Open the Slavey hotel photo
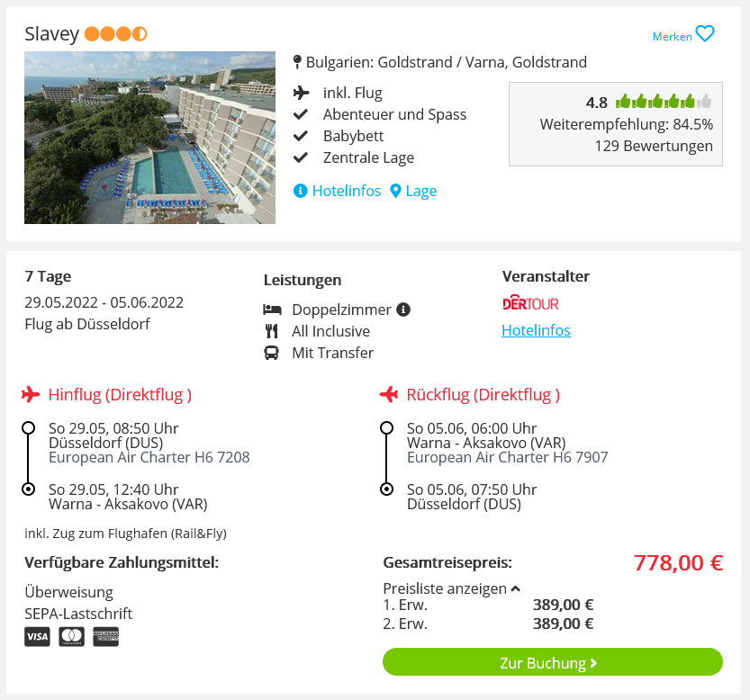The width and height of the screenshot is (750, 700). (x=149, y=138)
